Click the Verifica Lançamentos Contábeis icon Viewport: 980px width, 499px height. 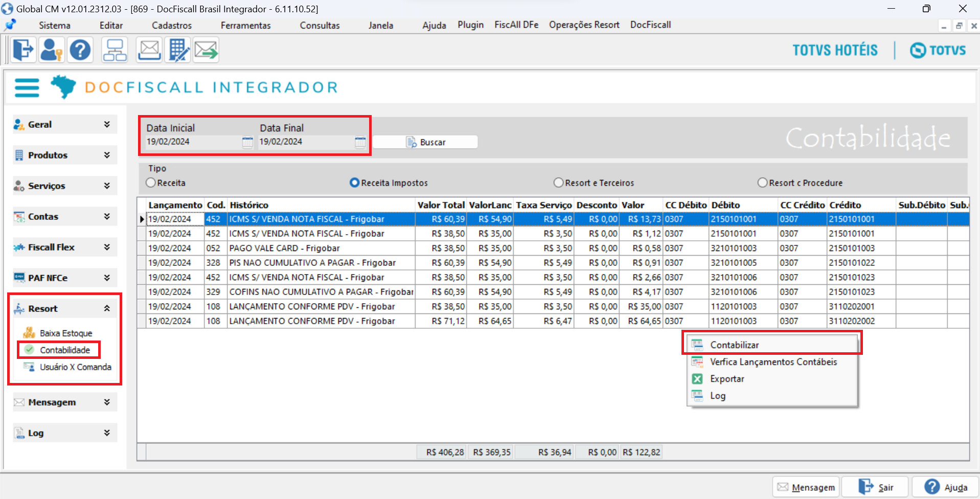click(x=697, y=361)
